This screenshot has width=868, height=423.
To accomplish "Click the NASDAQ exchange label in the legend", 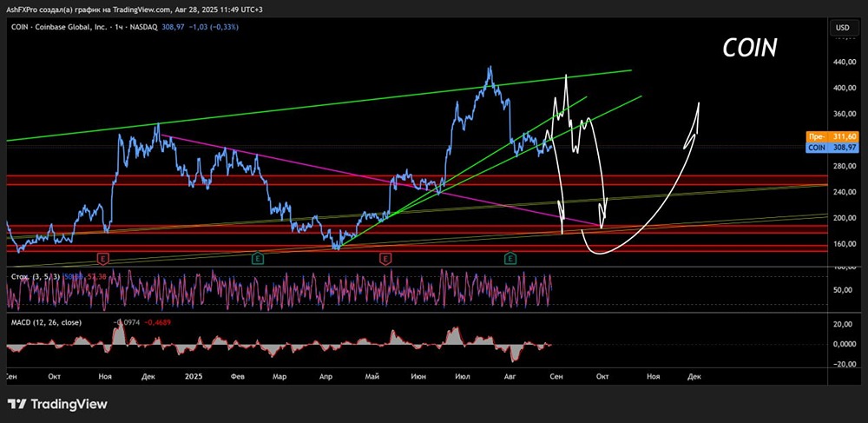I will [144, 27].
